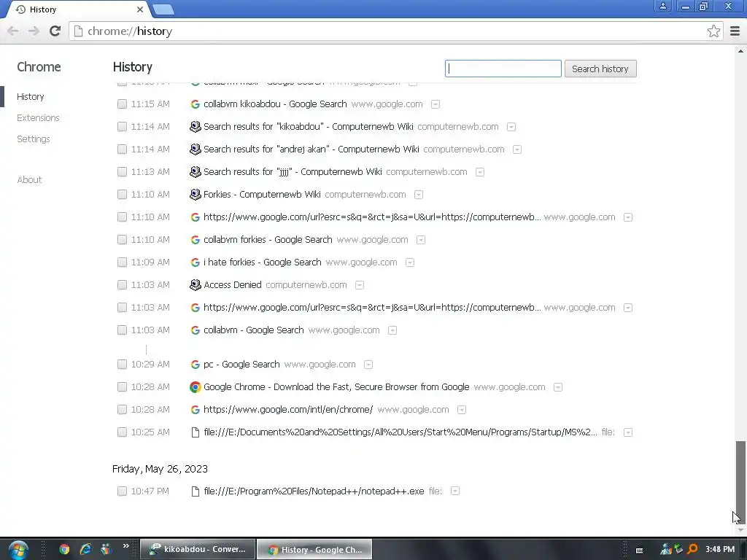Screen dimensions: 747x560
Task: Click the taskbar keyboard tray icon
Action: [x=639, y=550]
